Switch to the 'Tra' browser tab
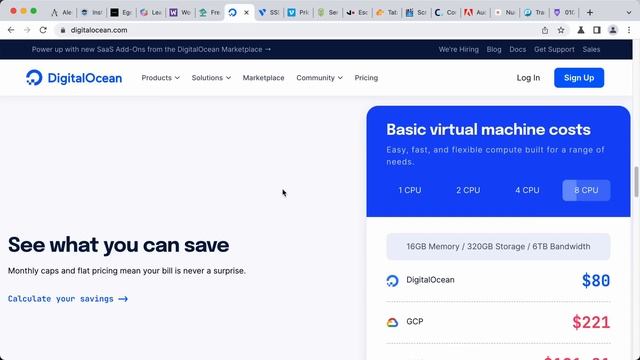This screenshot has height=360, width=640. (x=534, y=13)
